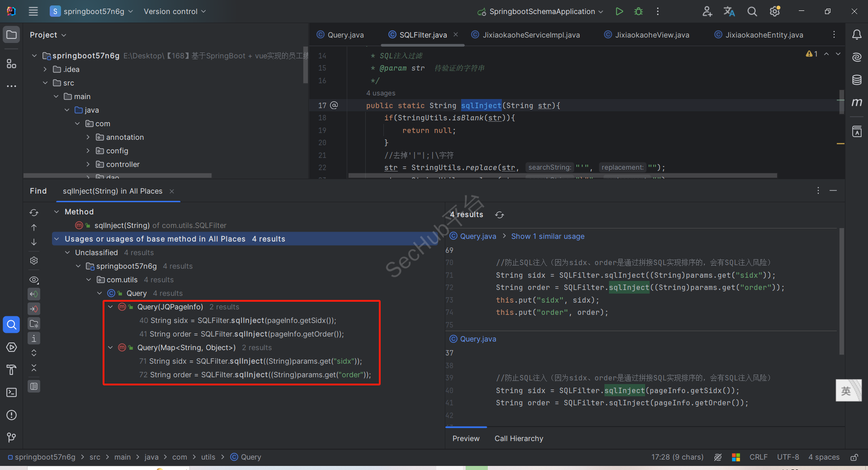Collapse the Query(JQPageInfo) usage node

pos(110,307)
